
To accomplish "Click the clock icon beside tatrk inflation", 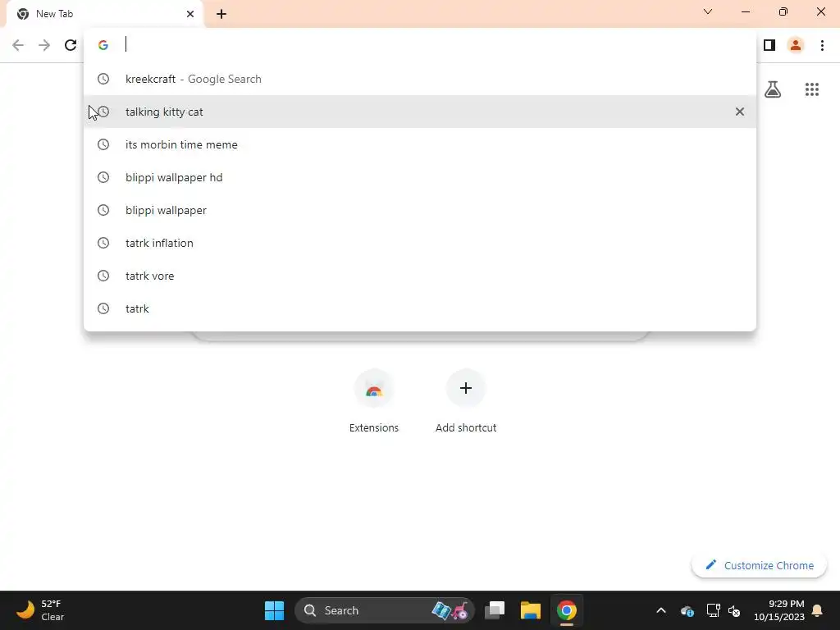I will tap(103, 243).
